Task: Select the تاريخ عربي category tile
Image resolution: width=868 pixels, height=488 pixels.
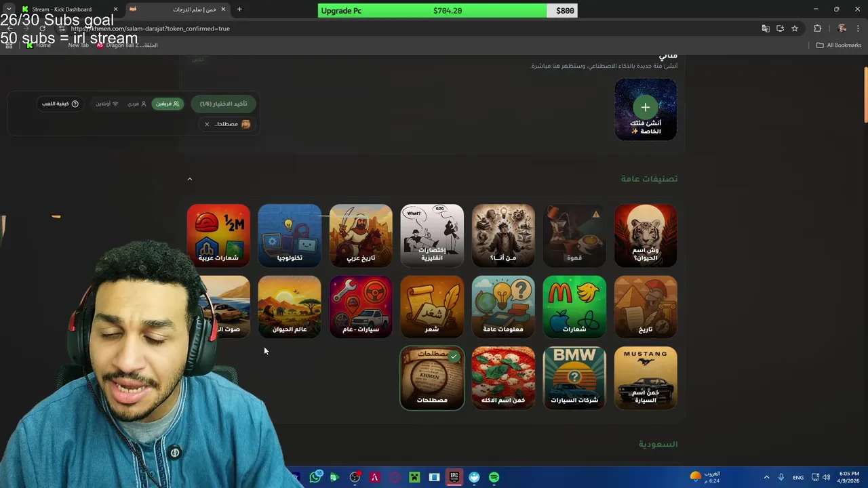Action: [x=361, y=236]
